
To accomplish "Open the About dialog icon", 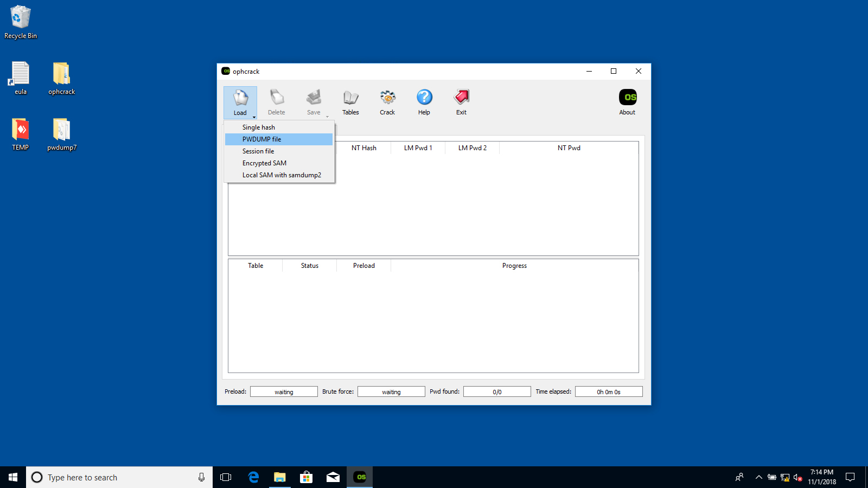I will tap(627, 102).
